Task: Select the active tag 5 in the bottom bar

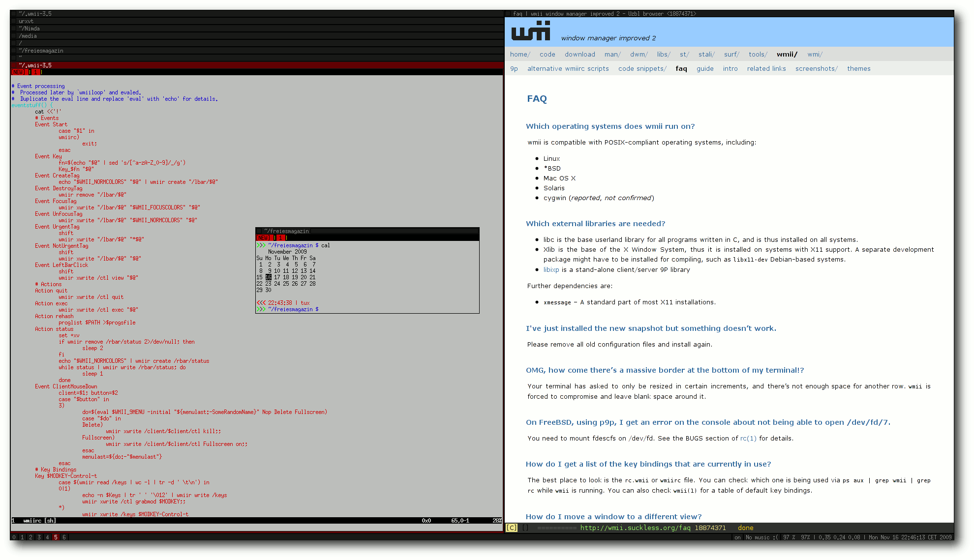Action: (56, 537)
